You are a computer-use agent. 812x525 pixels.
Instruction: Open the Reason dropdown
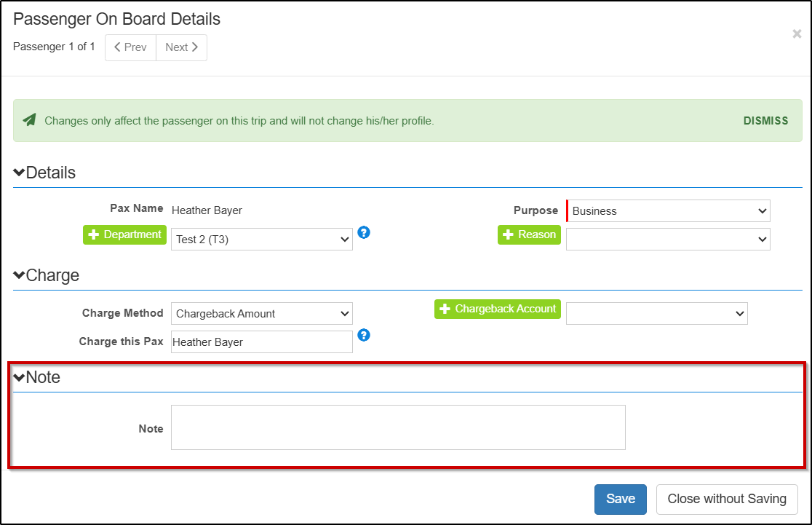(668, 239)
